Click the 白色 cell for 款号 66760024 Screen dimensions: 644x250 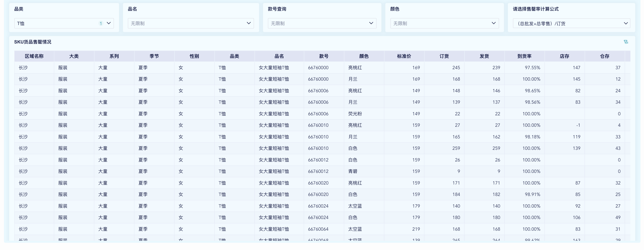(353, 217)
